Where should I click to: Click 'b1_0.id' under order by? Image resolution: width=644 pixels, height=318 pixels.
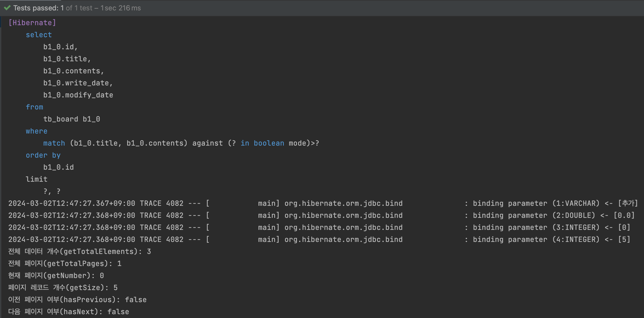(x=58, y=167)
